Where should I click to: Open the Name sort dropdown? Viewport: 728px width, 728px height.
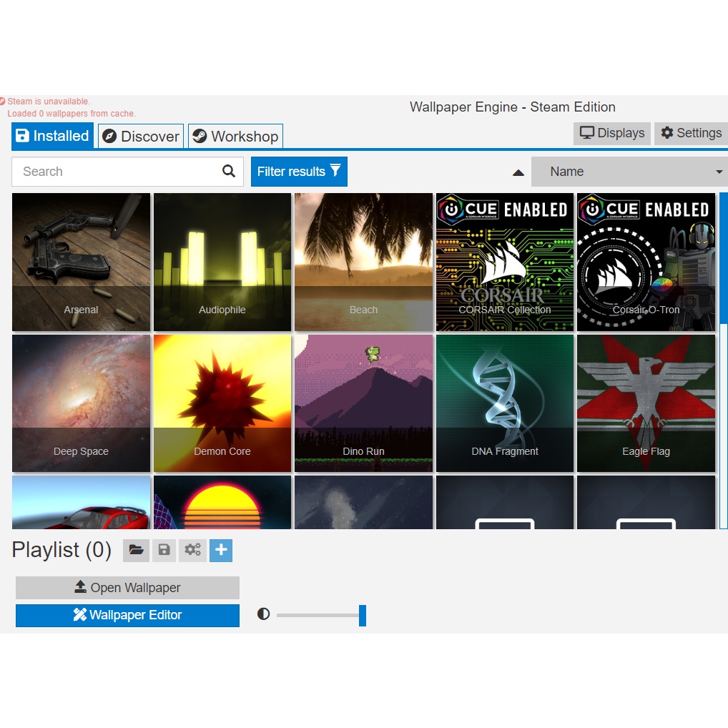(x=629, y=172)
